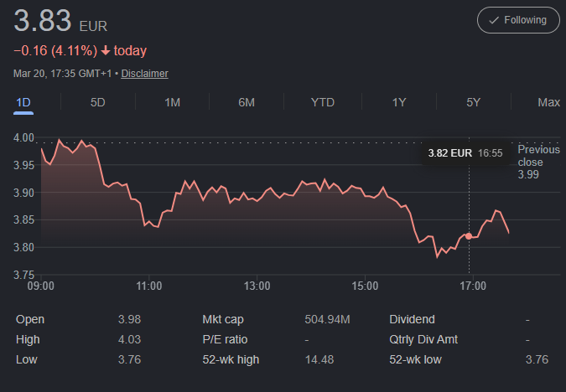Viewport: 566px width, 392px height.
Task: Toggle the Following button
Action: click(518, 20)
